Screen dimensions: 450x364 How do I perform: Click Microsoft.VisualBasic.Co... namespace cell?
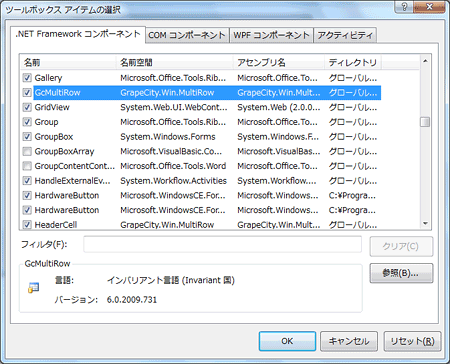171,151
